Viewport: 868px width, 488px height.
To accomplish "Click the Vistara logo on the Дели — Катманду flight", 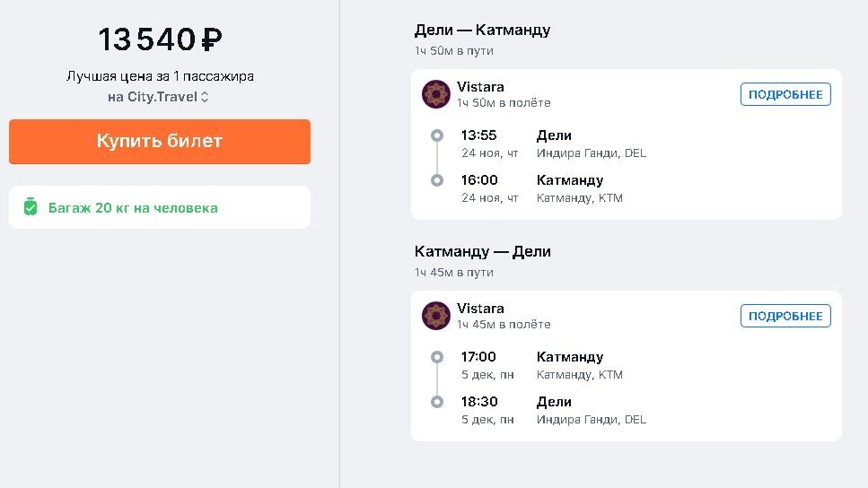I will [x=435, y=93].
